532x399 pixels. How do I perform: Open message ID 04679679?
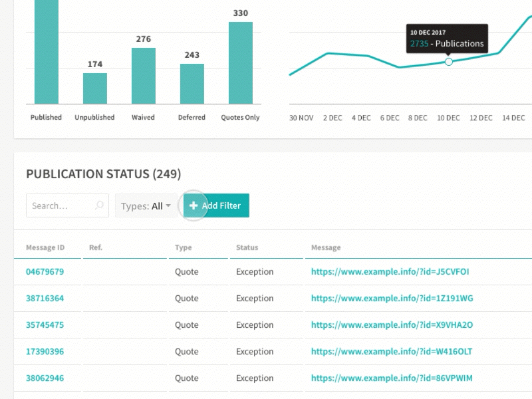pyautogui.click(x=45, y=272)
